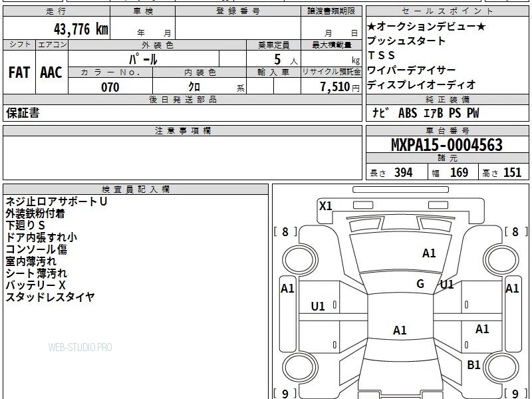532x399 pixels.
Task: Click the 純正装備 header
Action: (x=448, y=99)
